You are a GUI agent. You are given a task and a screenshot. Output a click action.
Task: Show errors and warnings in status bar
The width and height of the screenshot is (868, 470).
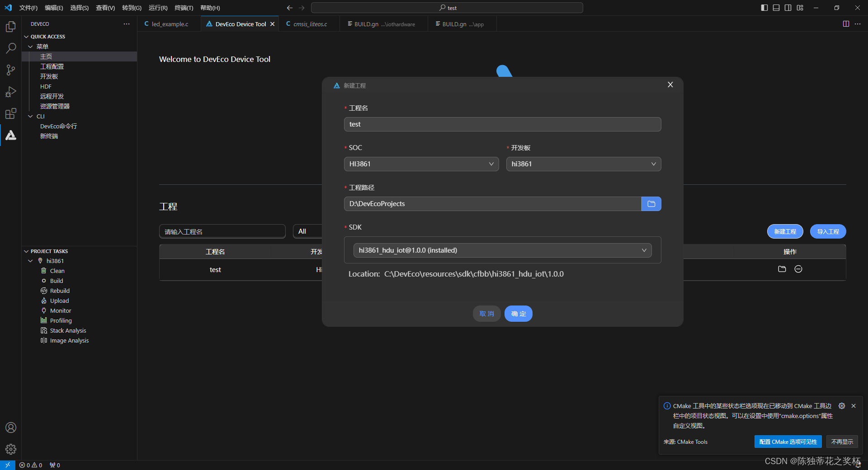(x=31, y=465)
